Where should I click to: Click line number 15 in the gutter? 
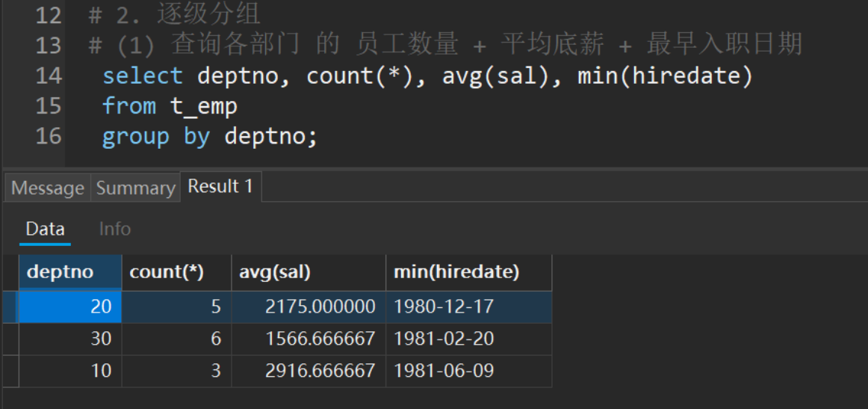[x=49, y=106]
